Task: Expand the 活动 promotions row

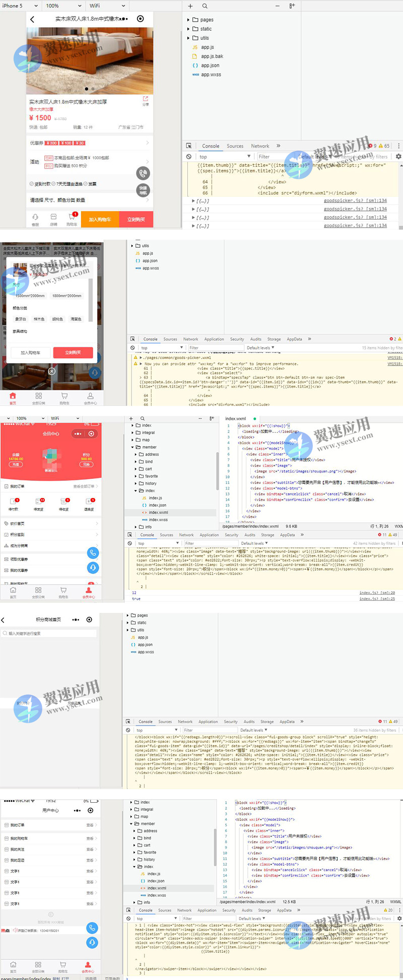Action: coord(90,162)
